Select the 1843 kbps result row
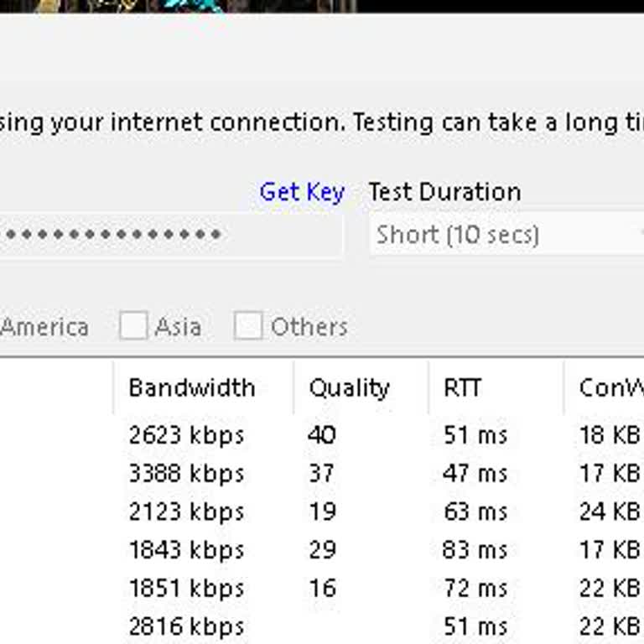Image resolution: width=644 pixels, height=644 pixels. click(186, 550)
